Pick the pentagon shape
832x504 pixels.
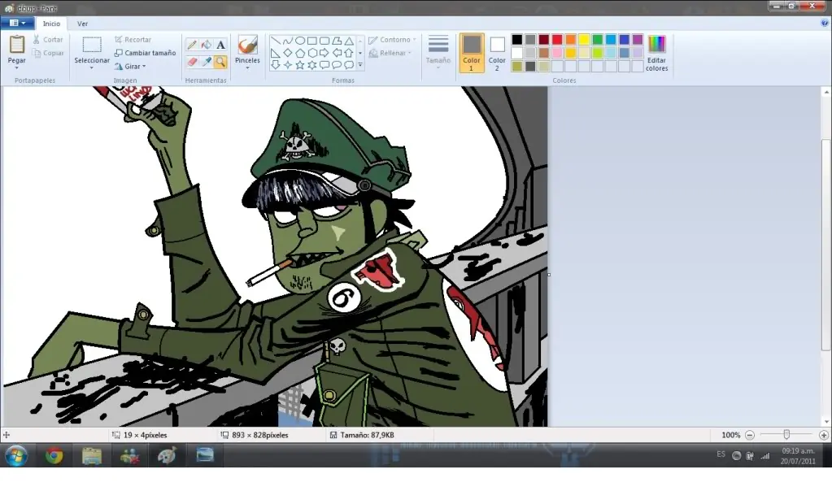pos(300,53)
